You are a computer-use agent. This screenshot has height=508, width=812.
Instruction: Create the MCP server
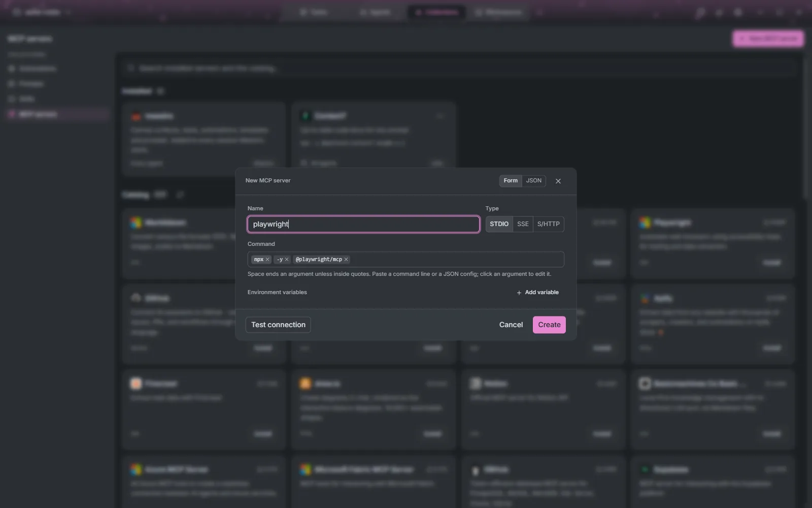(x=549, y=325)
